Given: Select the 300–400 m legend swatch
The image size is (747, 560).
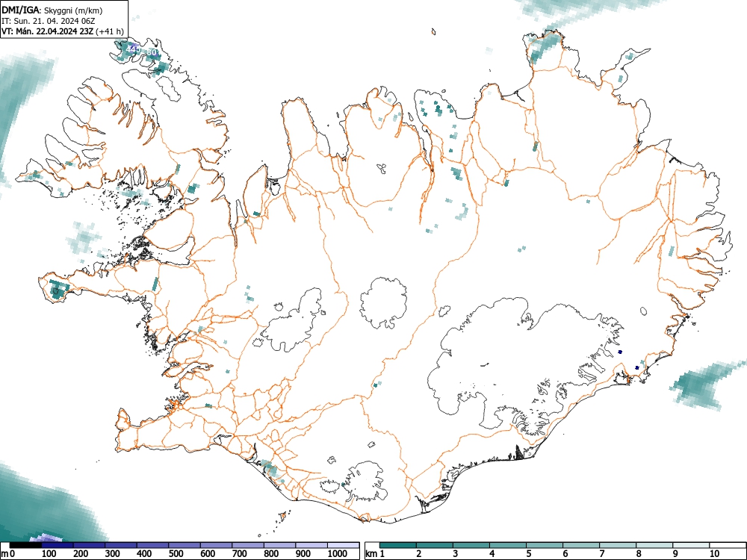Looking at the screenshot, I should click(x=121, y=545).
